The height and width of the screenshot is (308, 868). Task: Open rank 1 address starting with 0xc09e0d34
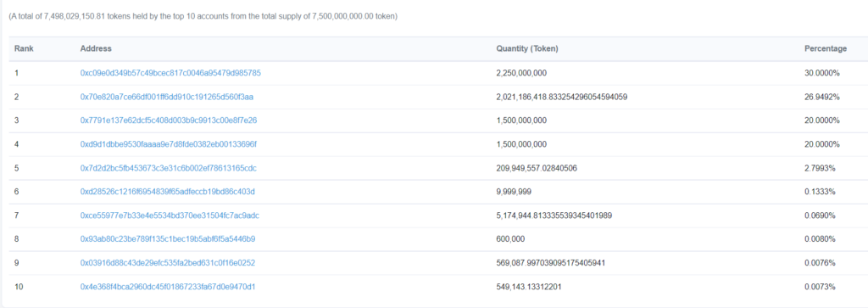[x=170, y=73]
